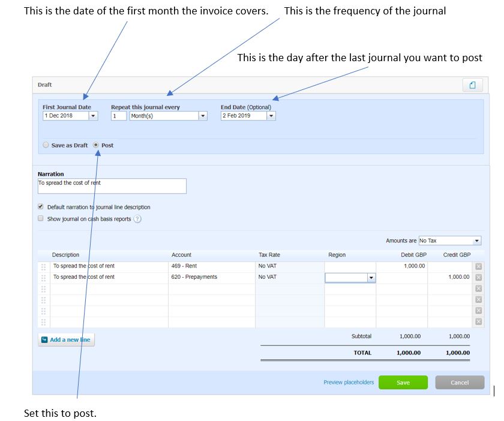Click description cell of the Prepayments line
The height and width of the screenshot is (421, 504).
[x=109, y=277]
